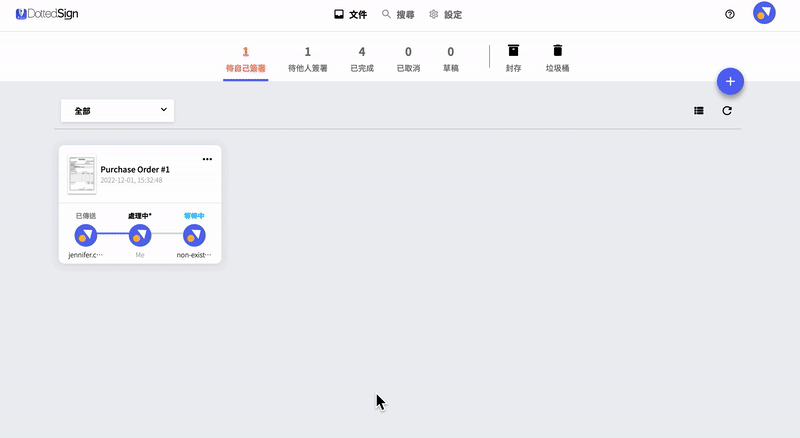Refresh the document list

tap(727, 110)
